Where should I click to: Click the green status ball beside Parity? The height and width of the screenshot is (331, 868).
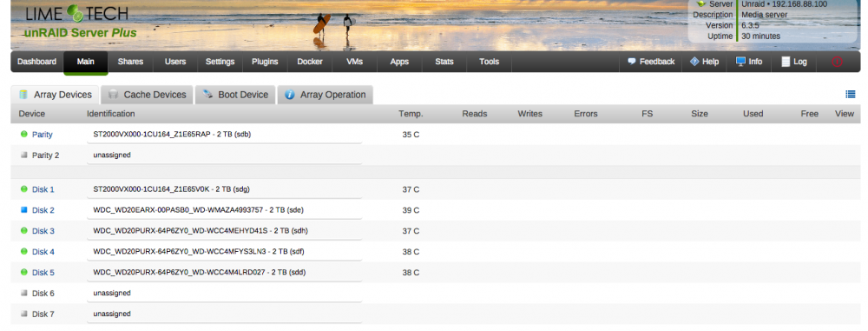pos(23,134)
